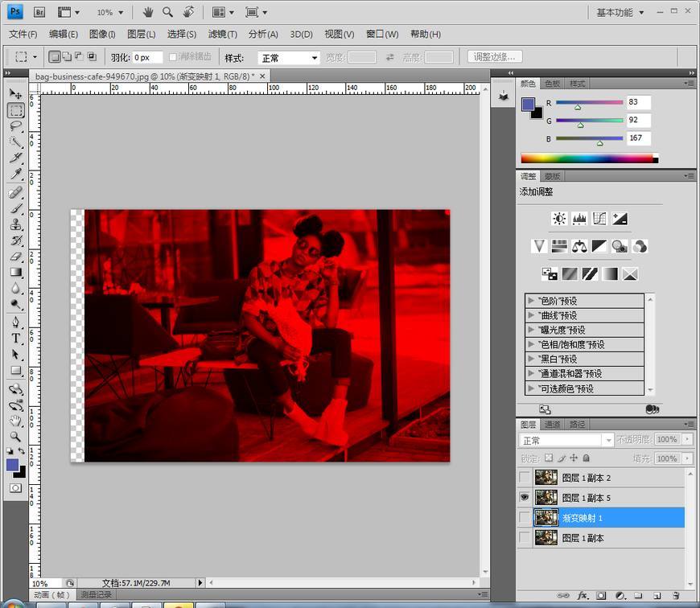Click the foreground color swatch in Color panel

pos(528,105)
